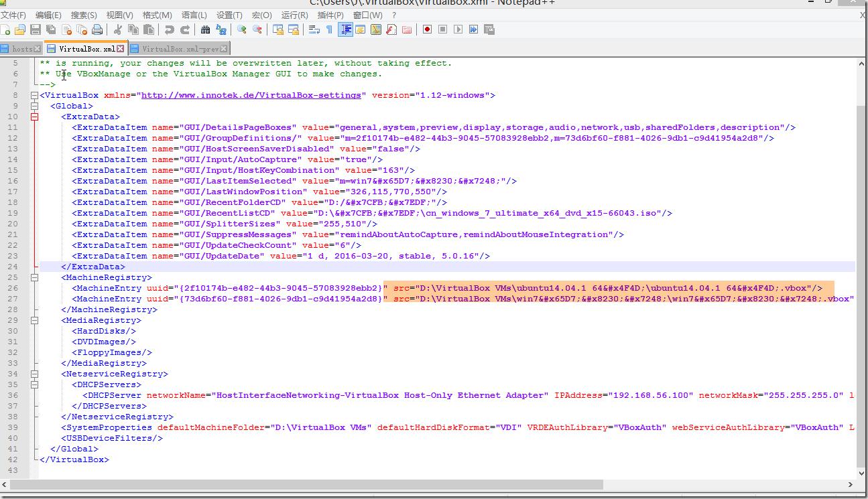Screen dimensions: 868x499
Task: Click the Close All documents toolbar icon
Action: point(82,29)
